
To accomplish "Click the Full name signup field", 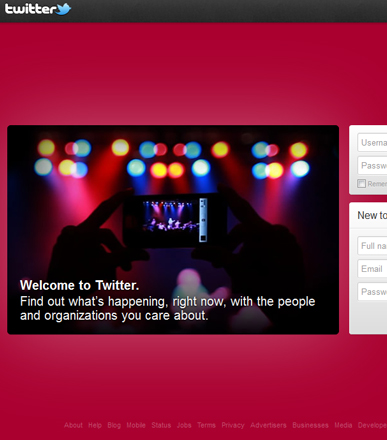I will (x=372, y=246).
